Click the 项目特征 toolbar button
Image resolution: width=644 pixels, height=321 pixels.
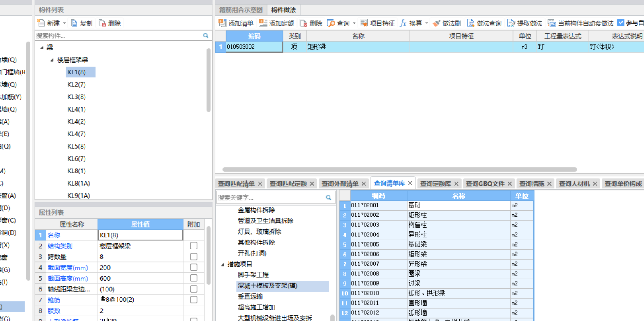(377, 23)
